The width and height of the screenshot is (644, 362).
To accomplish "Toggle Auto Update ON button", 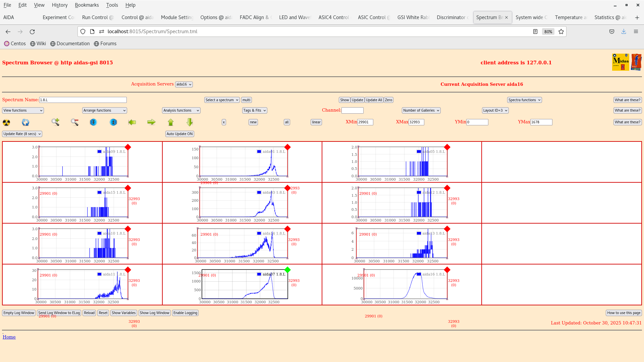I will [x=179, y=134].
